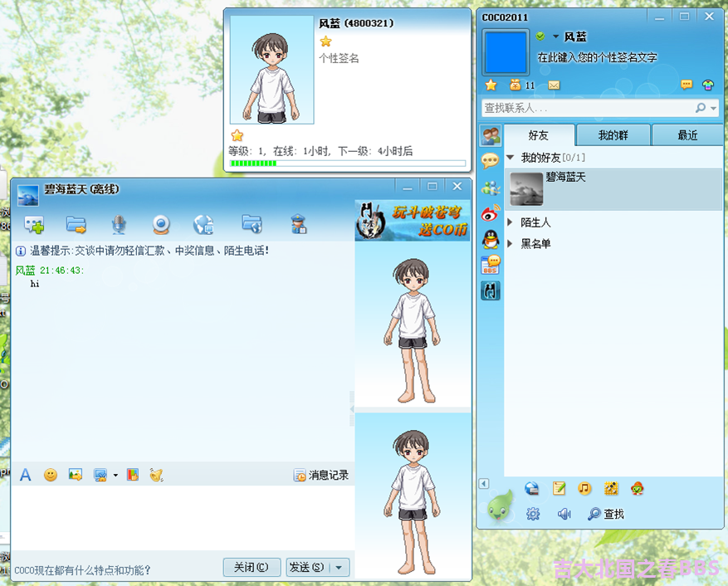This screenshot has height=586, width=728.
Task: Select contact 碧海蓝天 in friends list
Action: (x=613, y=189)
